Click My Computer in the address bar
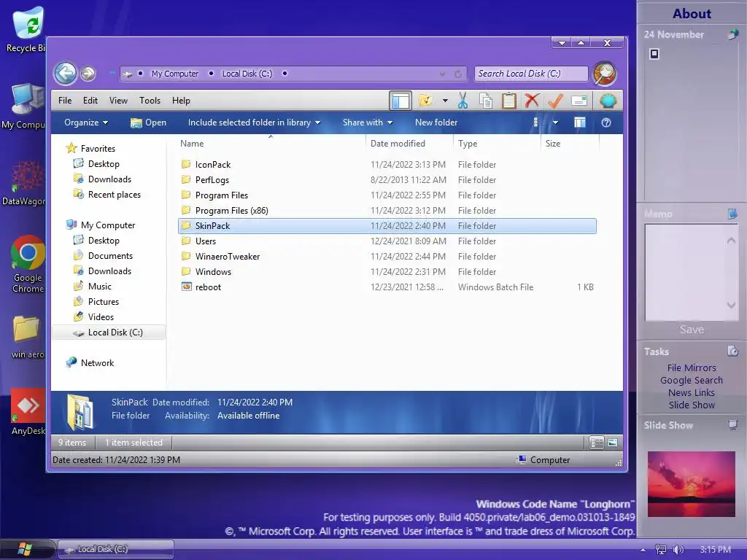The image size is (747, 560). click(175, 74)
